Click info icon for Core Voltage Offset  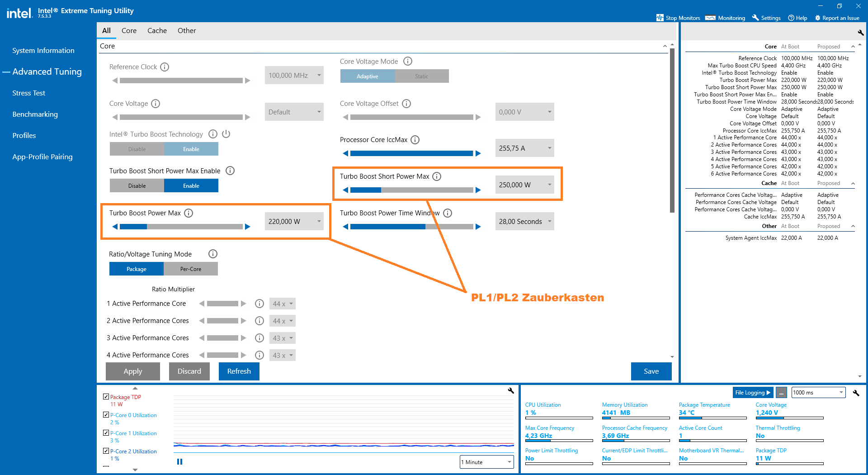pyautogui.click(x=406, y=104)
